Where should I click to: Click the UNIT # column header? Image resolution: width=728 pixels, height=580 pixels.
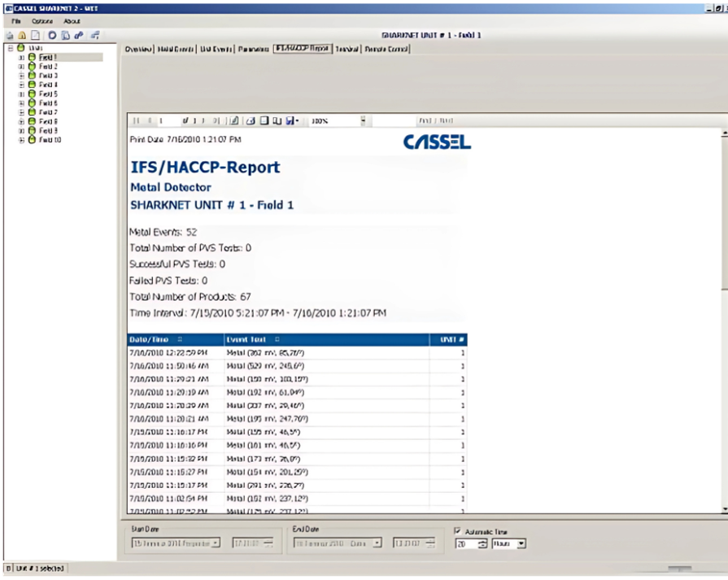448,339
